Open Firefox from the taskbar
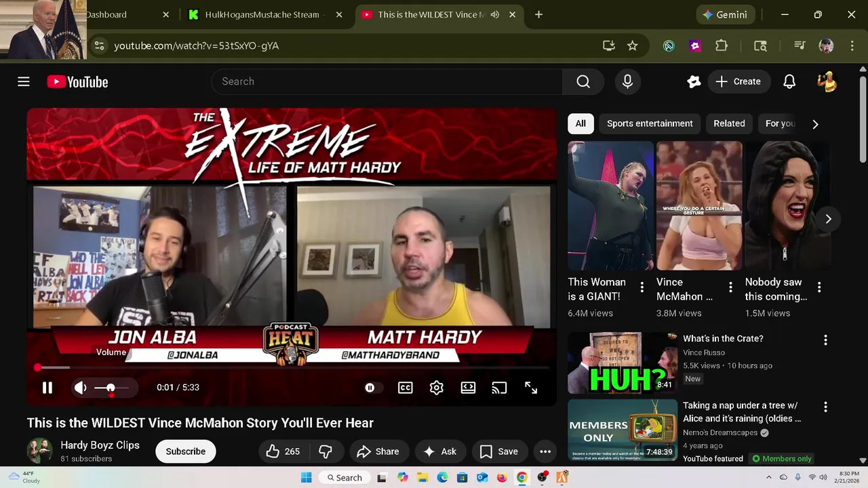 (x=502, y=477)
